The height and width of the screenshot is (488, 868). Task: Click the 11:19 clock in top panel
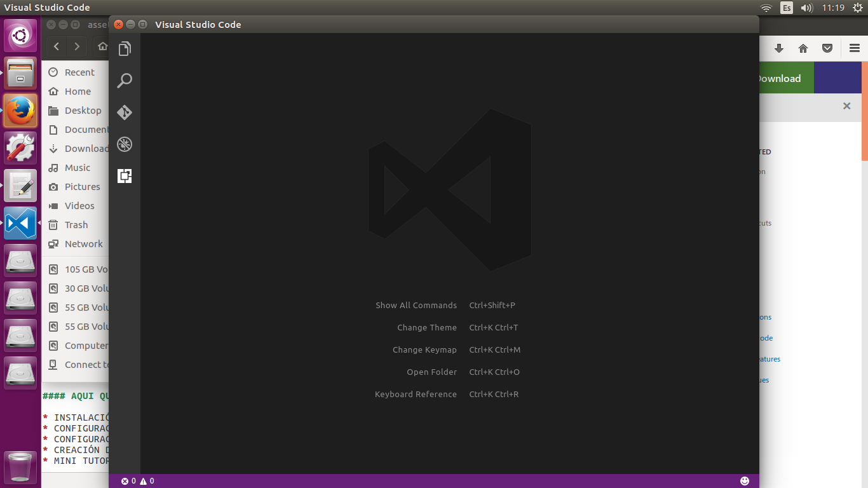coord(833,8)
